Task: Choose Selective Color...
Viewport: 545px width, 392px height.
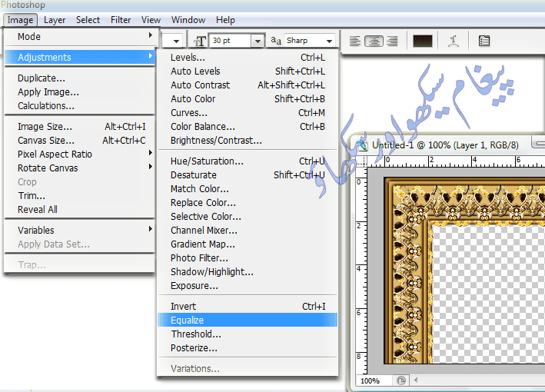Action: point(248,217)
